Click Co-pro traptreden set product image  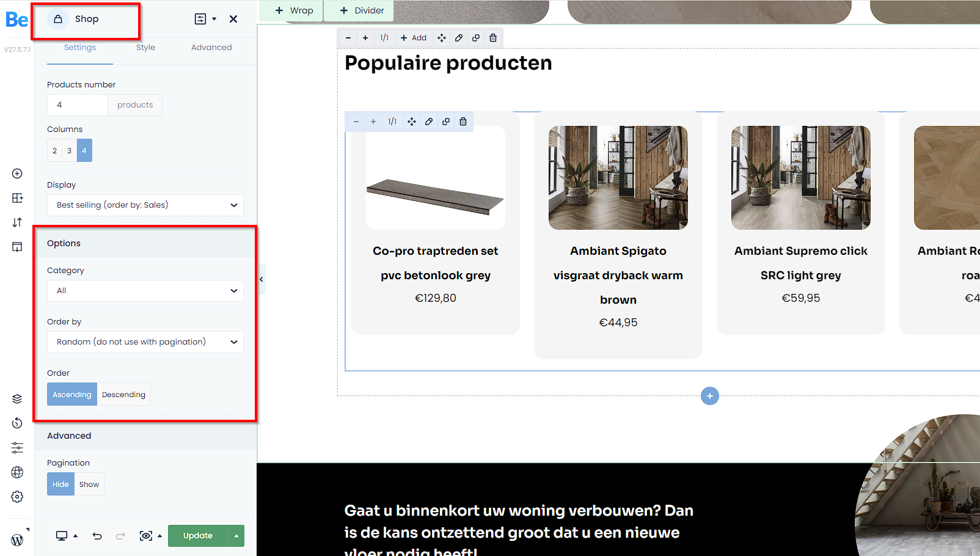(436, 178)
